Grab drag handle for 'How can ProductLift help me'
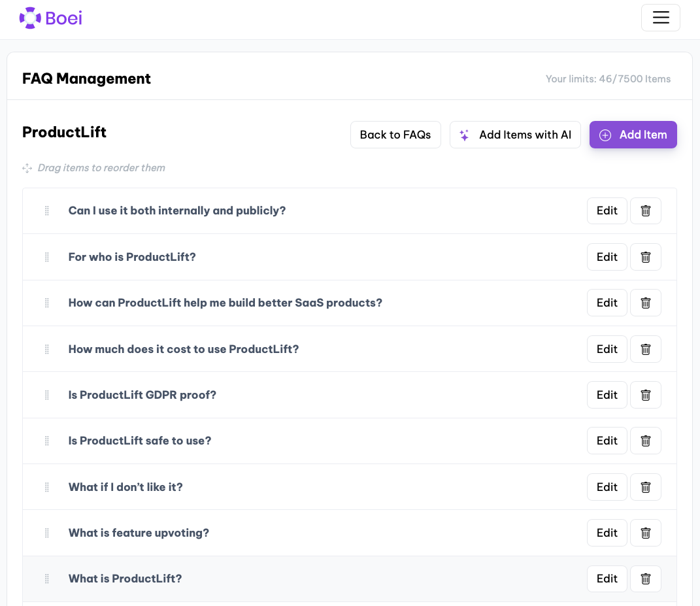700x606 pixels. pyautogui.click(x=47, y=303)
